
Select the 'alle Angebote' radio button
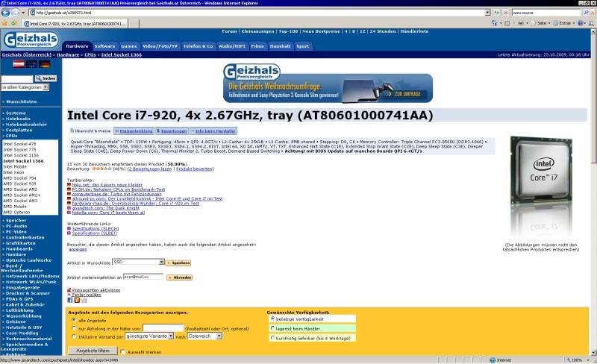pyautogui.click(x=74, y=320)
